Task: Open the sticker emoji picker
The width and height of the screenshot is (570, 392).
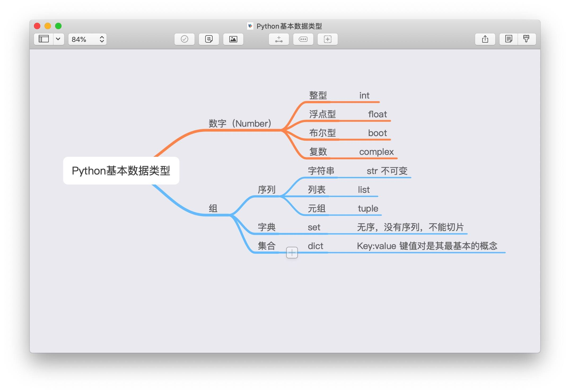Action: (x=209, y=39)
